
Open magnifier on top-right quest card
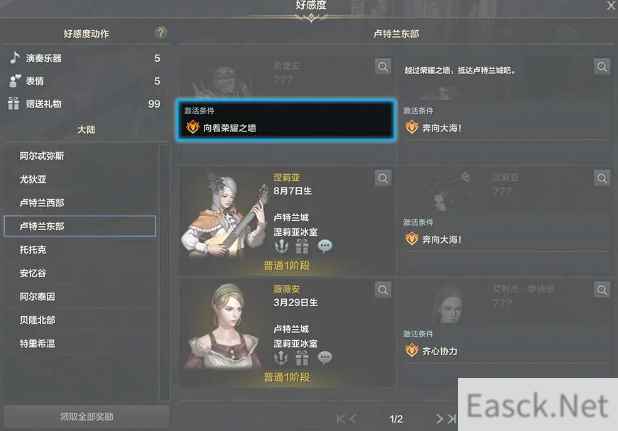[x=601, y=66]
